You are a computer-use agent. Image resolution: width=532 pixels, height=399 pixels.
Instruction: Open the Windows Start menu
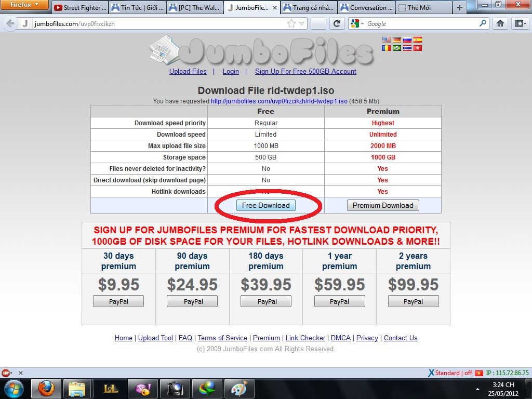tap(14, 389)
